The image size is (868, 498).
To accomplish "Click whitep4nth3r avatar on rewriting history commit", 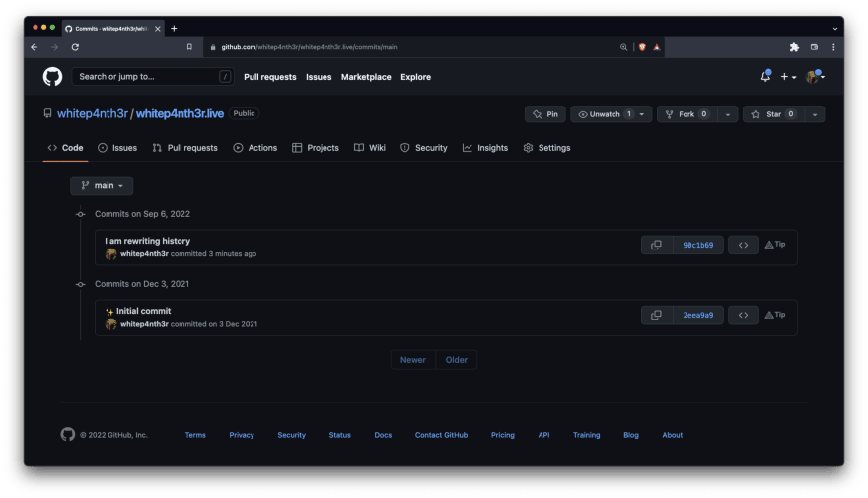I will click(x=111, y=254).
